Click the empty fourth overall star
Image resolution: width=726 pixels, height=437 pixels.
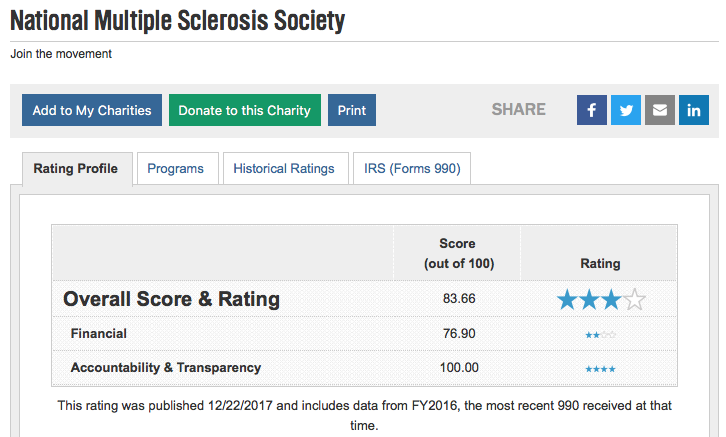(x=634, y=300)
